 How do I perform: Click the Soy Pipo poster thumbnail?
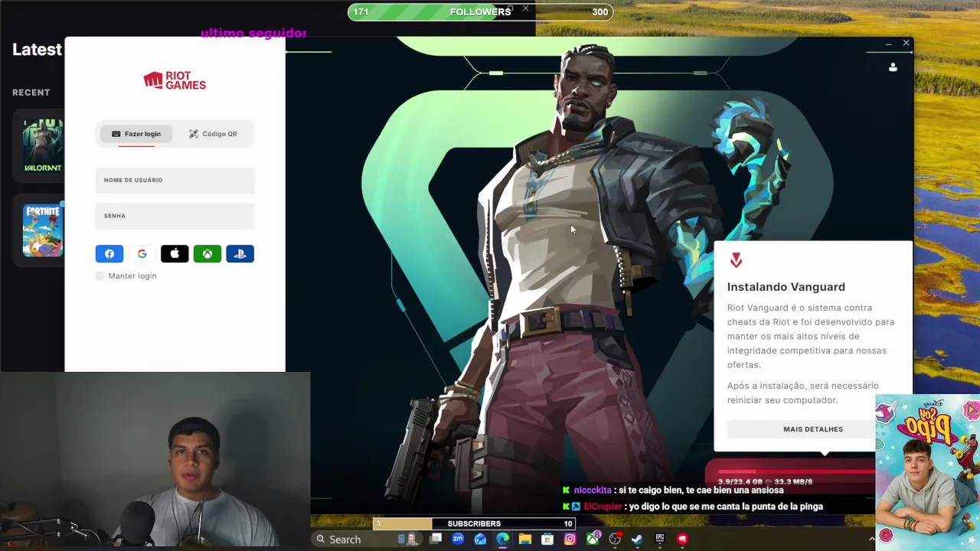pos(927,472)
